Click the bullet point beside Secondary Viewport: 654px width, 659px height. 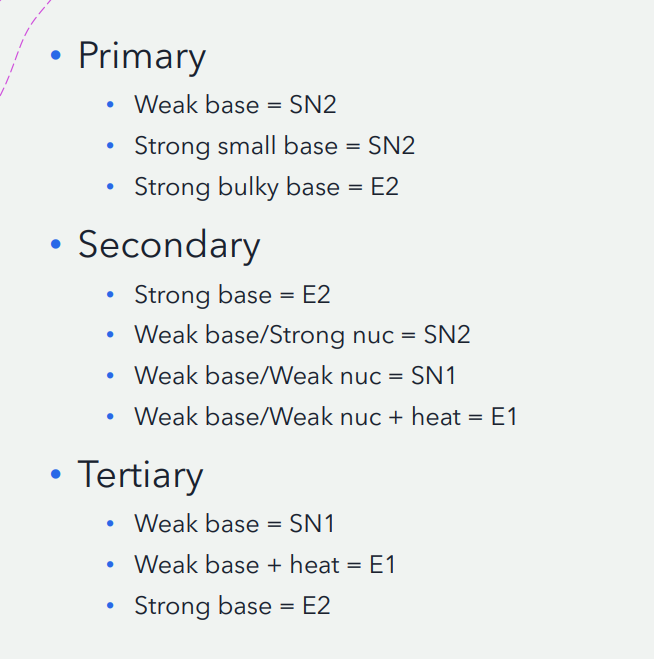pos(56,246)
